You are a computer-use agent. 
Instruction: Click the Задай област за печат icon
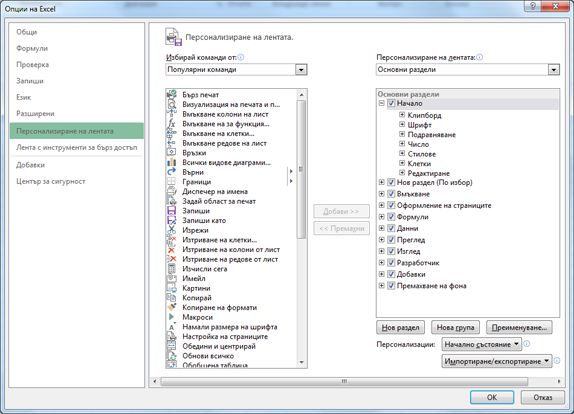click(171, 201)
